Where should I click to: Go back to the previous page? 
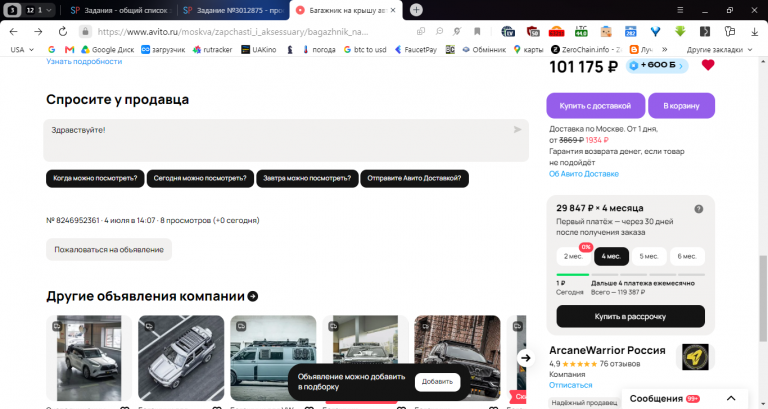(14, 32)
